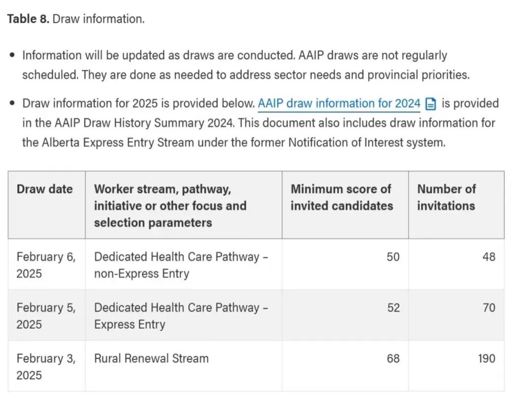Screen dimensions: 532x408
Task: Click the document icon beside the 2024 link
Action: [431, 104]
